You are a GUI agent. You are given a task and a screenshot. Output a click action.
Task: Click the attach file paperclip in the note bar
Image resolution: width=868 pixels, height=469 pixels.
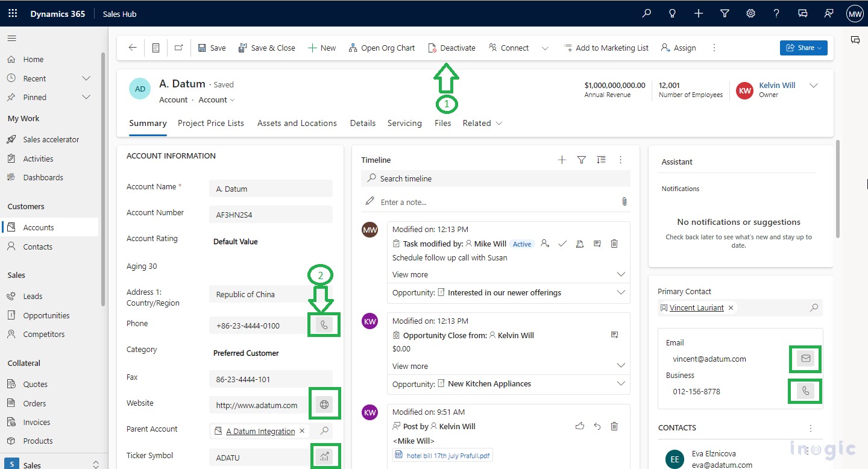coord(624,201)
